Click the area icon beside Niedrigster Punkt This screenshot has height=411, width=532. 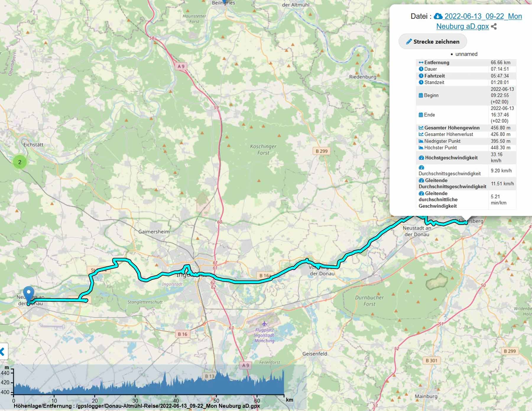[421, 141]
